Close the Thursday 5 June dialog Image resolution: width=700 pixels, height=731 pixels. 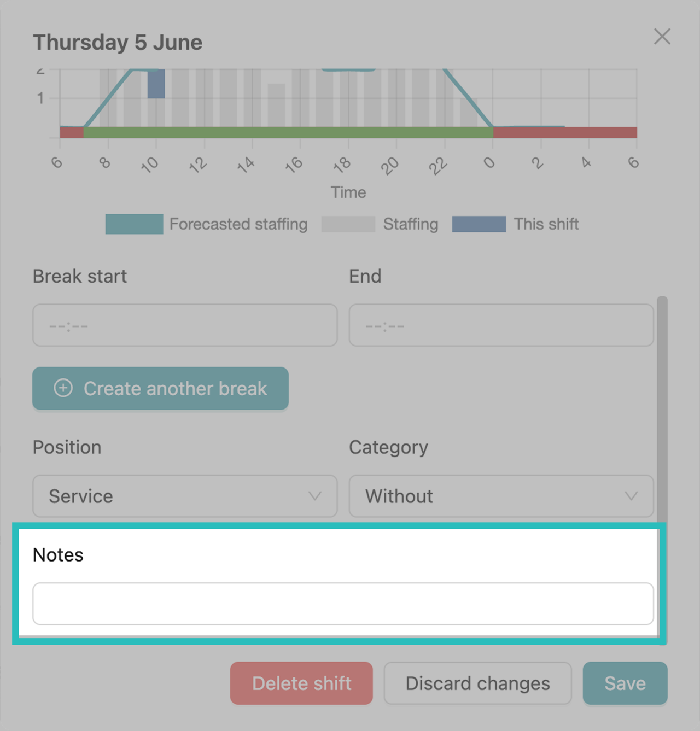662,37
